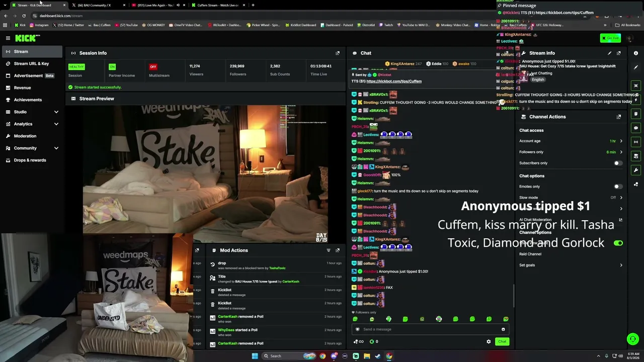Reload the page in the browser
The height and width of the screenshot is (362, 644).
point(24,16)
